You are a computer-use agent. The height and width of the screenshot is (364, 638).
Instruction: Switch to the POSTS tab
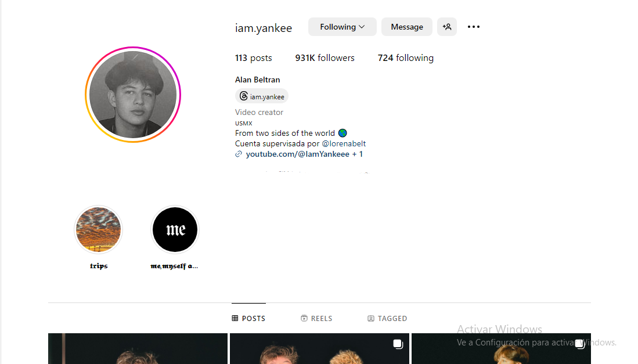[x=248, y=319]
